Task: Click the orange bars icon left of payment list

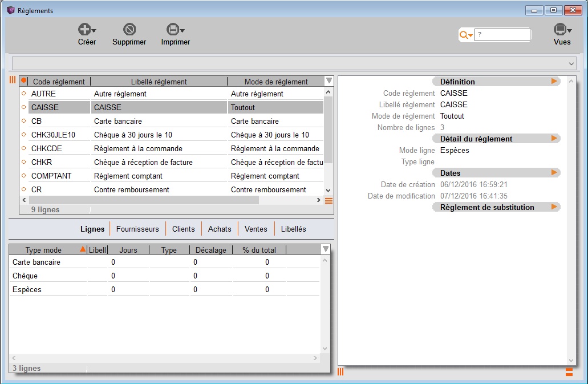Action: click(x=13, y=80)
